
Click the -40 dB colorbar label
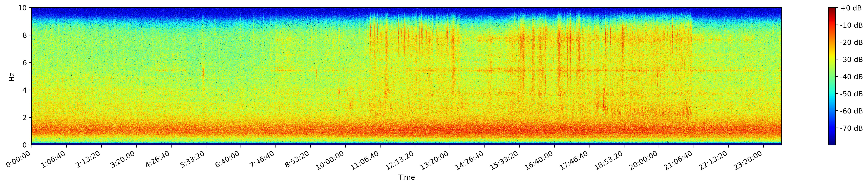coord(852,77)
